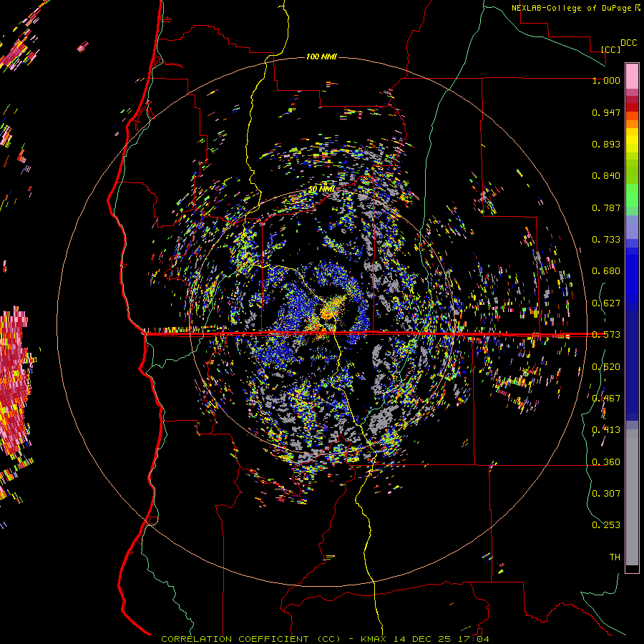Select the 0.360 scale value
This screenshot has width=644, height=644.
pos(606,462)
